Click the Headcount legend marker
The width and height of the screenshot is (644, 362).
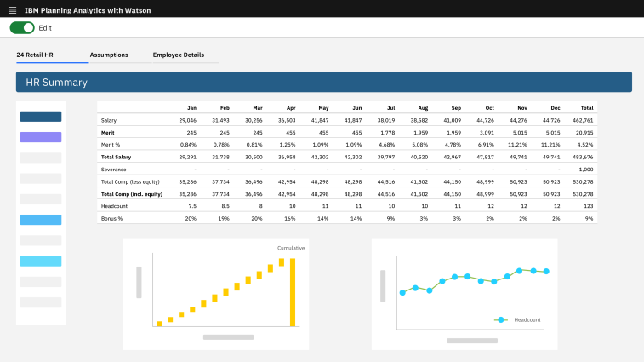501,319
